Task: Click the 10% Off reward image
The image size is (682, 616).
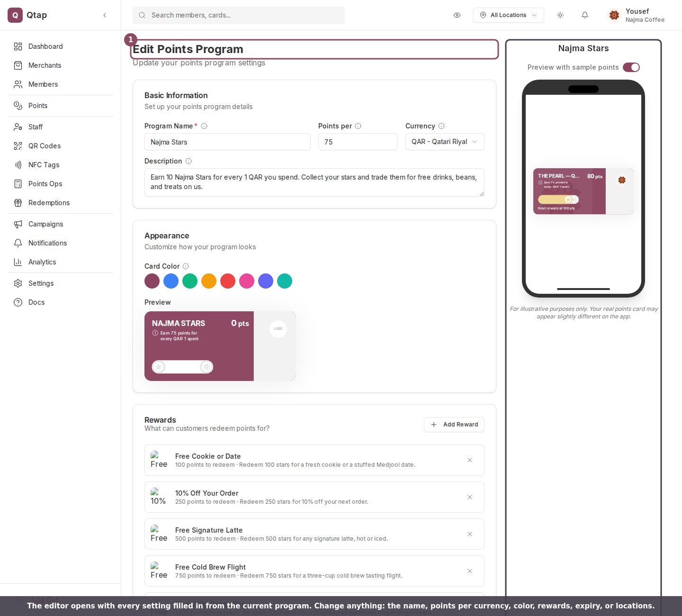Action: coord(159,497)
